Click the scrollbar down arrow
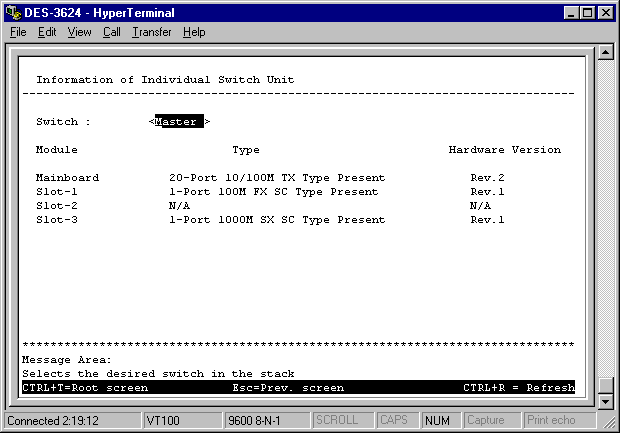 tap(604, 401)
